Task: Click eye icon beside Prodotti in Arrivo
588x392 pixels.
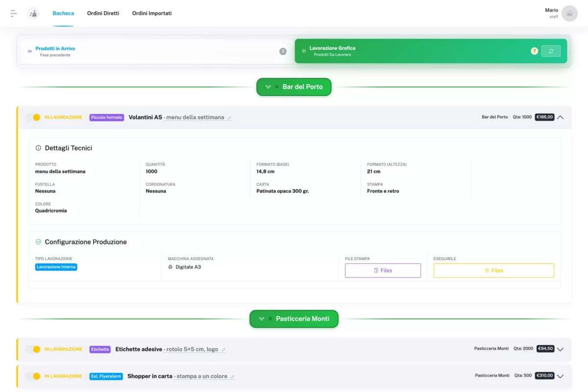Action: pos(30,51)
